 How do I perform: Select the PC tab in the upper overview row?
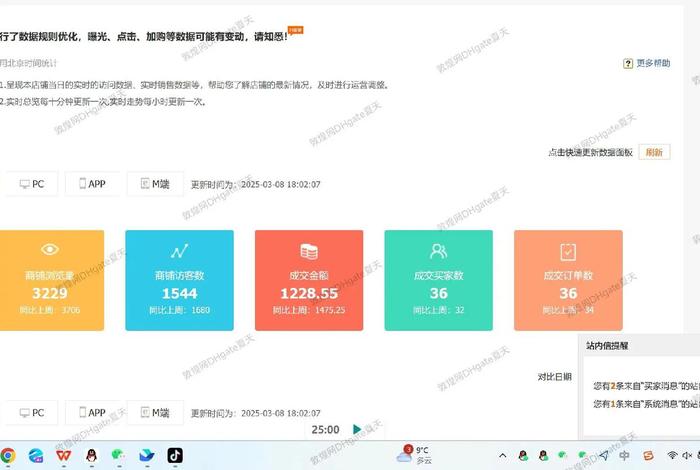32,184
